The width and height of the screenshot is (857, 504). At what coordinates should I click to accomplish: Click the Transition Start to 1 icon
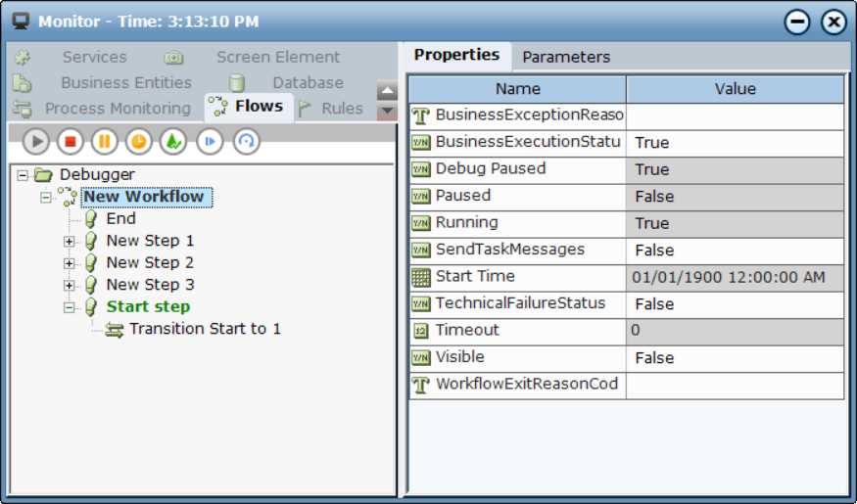coord(115,330)
